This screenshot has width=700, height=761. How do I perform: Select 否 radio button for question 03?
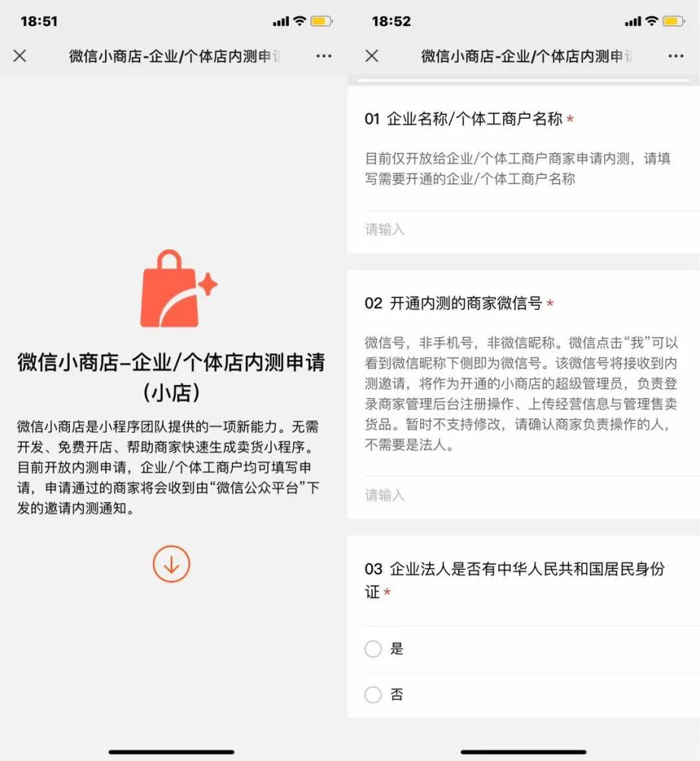tap(373, 695)
